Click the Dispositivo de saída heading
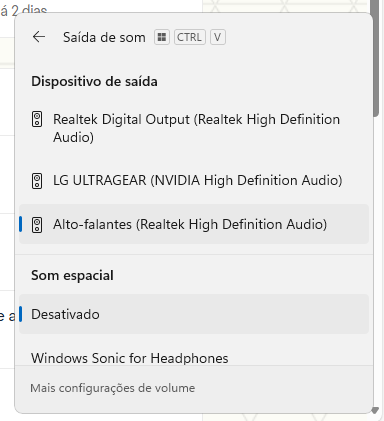This screenshot has width=384, height=421. 94,82
